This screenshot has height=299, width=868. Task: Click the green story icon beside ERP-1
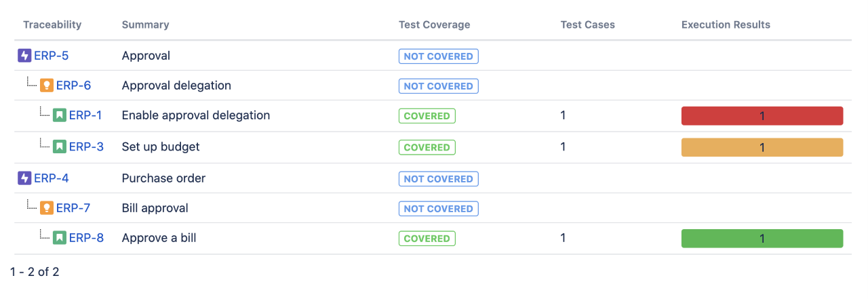click(60, 115)
